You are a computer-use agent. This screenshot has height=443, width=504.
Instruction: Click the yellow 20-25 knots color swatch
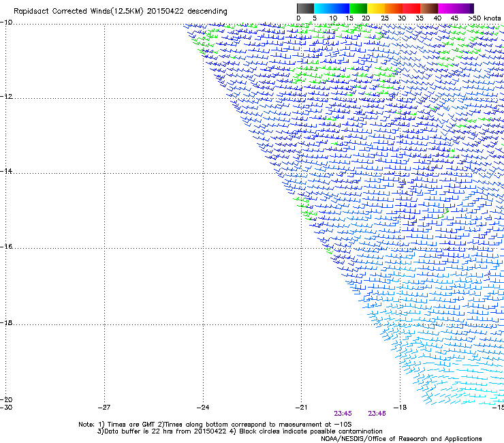coord(376,8)
